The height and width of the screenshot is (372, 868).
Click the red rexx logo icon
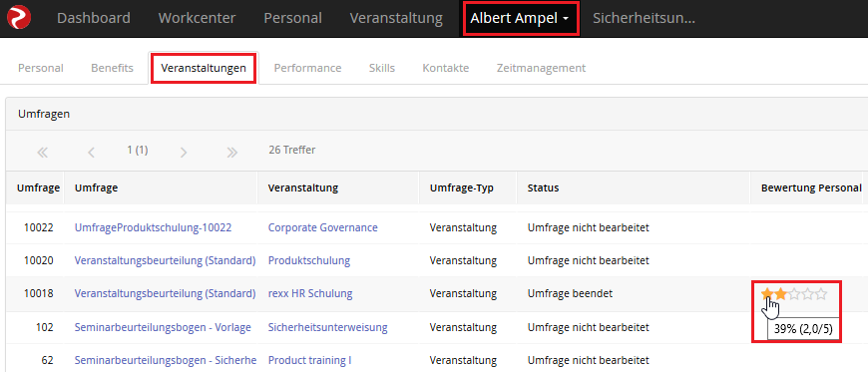pos(19,18)
